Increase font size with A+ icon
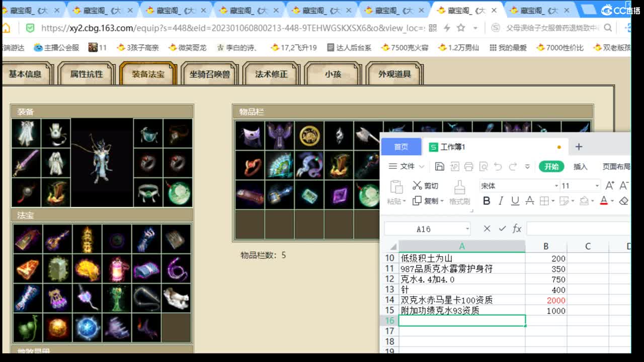 click(x=610, y=186)
